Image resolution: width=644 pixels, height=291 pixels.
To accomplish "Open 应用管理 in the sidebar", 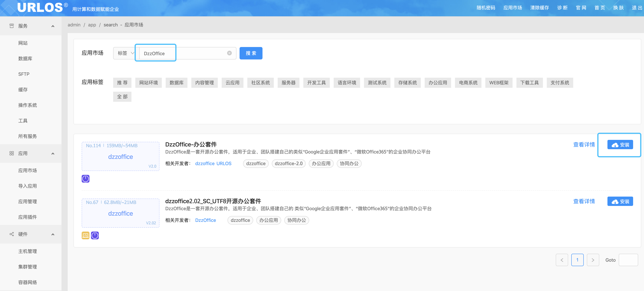I will click(x=27, y=201).
